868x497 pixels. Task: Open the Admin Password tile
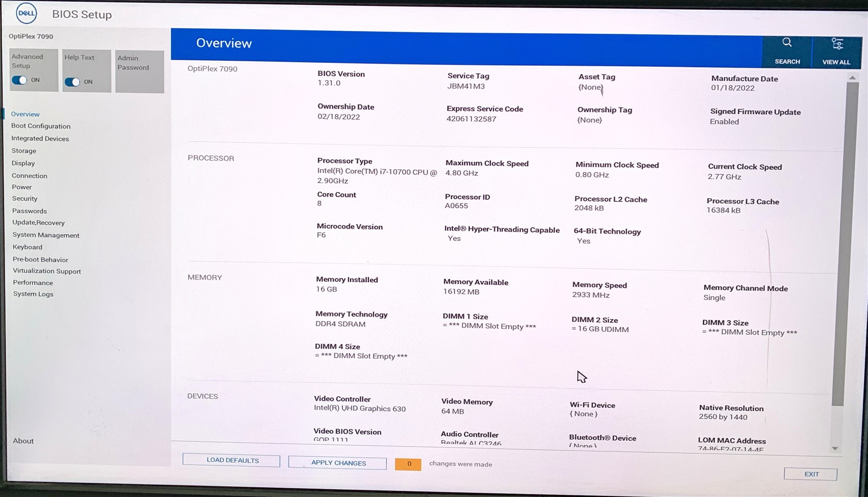click(139, 71)
